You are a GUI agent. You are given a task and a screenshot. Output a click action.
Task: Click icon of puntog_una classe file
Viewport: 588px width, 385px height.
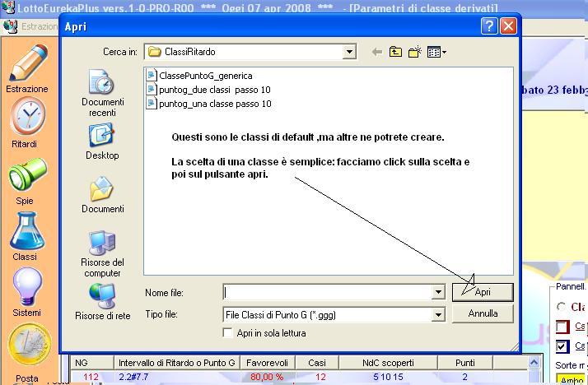tap(152, 104)
